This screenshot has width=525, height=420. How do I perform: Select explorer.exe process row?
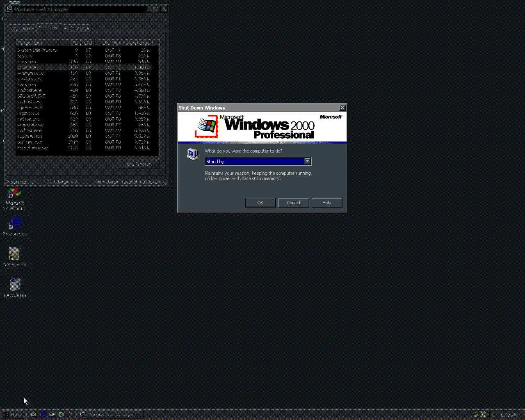pos(84,136)
